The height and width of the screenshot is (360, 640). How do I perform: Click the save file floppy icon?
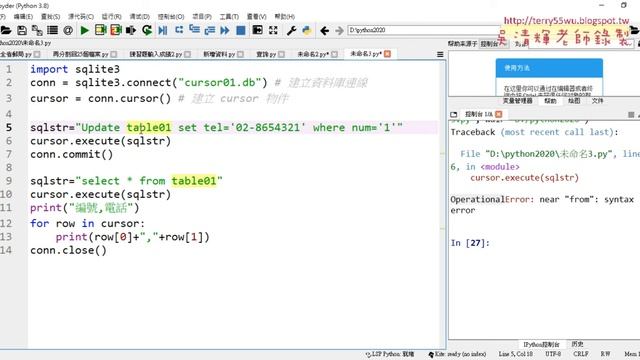tap(22, 30)
